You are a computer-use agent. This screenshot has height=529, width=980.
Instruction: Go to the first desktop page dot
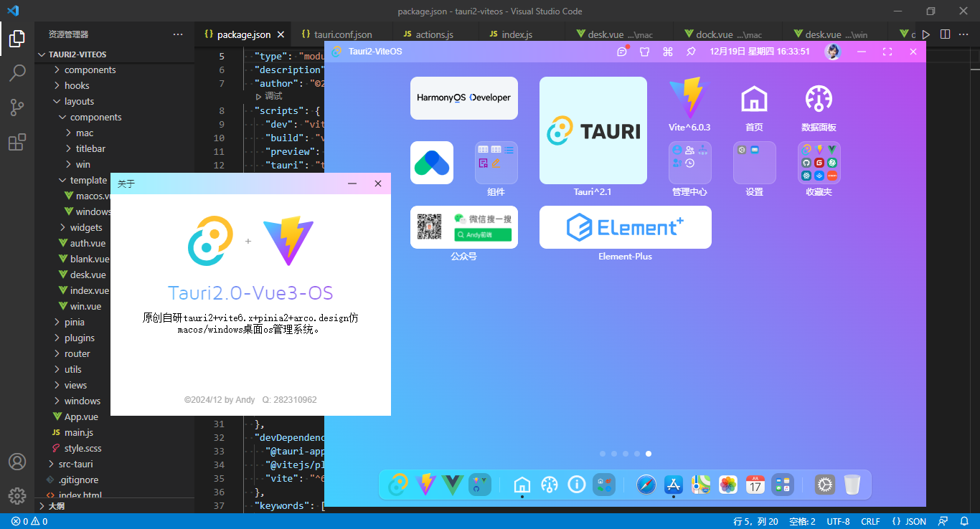(x=603, y=454)
